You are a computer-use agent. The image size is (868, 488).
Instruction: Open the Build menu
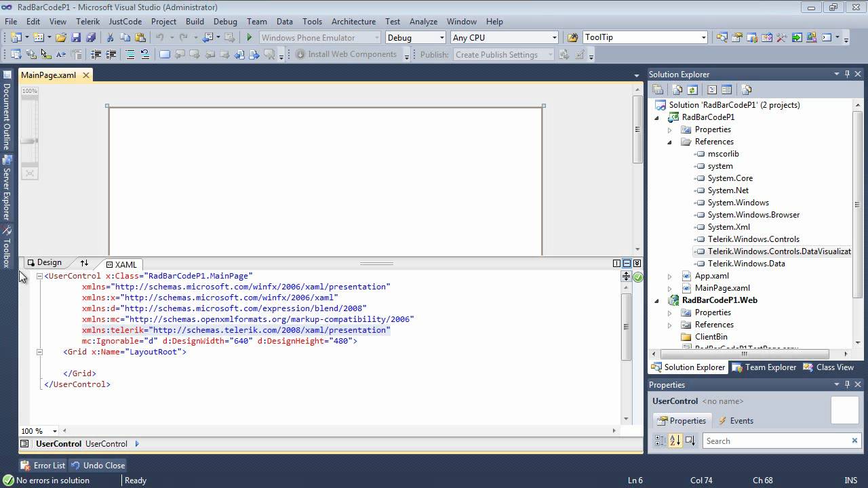pos(195,22)
